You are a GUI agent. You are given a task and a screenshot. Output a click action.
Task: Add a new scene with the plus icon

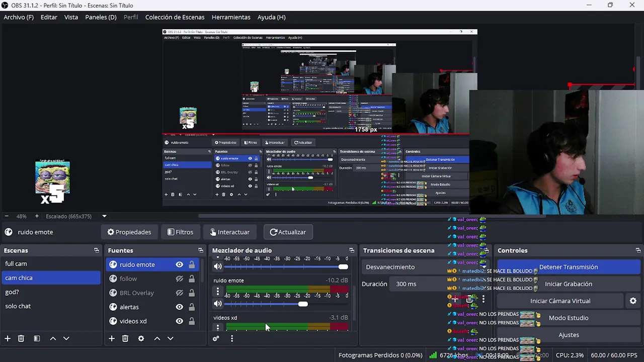(x=8, y=338)
